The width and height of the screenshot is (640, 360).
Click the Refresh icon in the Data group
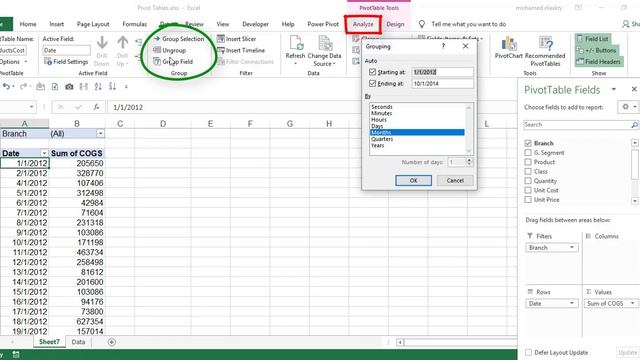[x=296, y=43]
